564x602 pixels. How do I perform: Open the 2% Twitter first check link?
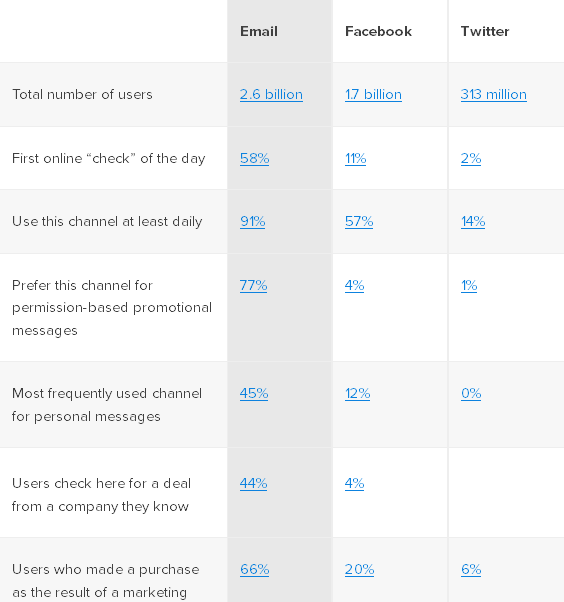point(471,158)
